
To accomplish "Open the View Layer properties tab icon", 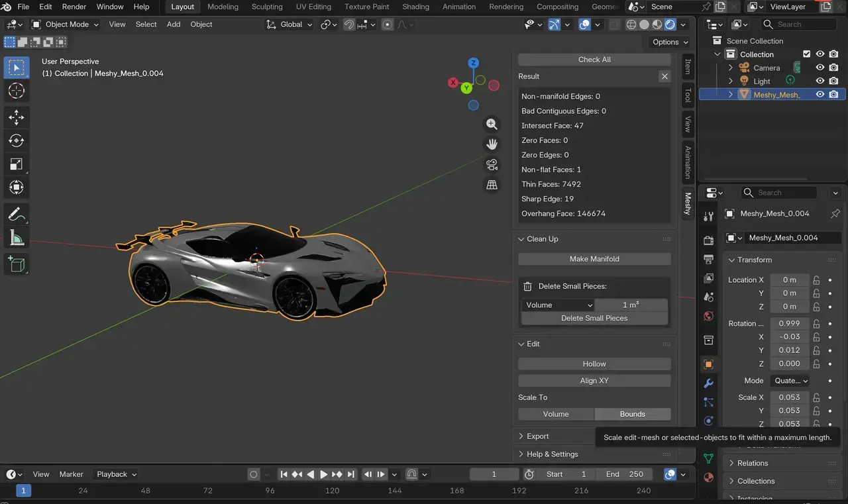I will 708,278.
